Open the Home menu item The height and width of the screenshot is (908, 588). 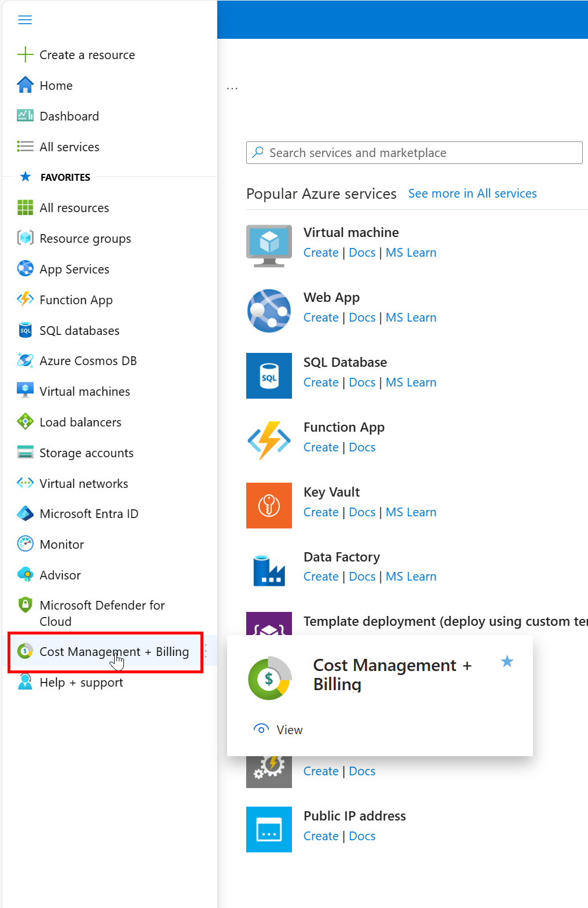[x=56, y=85]
